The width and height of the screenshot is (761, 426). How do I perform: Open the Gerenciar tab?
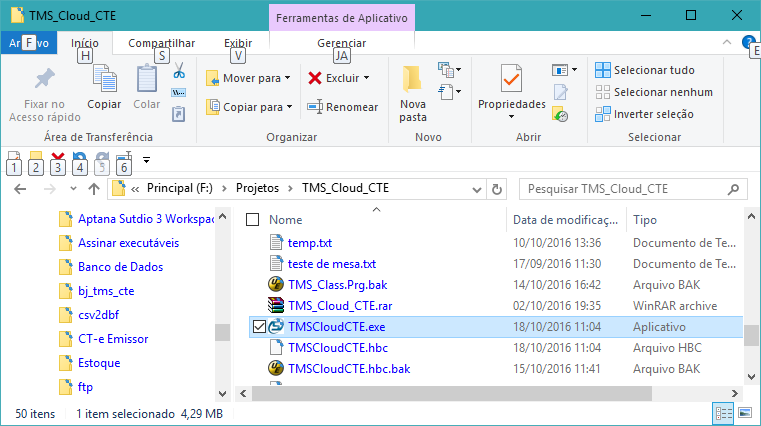pyautogui.click(x=342, y=43)
